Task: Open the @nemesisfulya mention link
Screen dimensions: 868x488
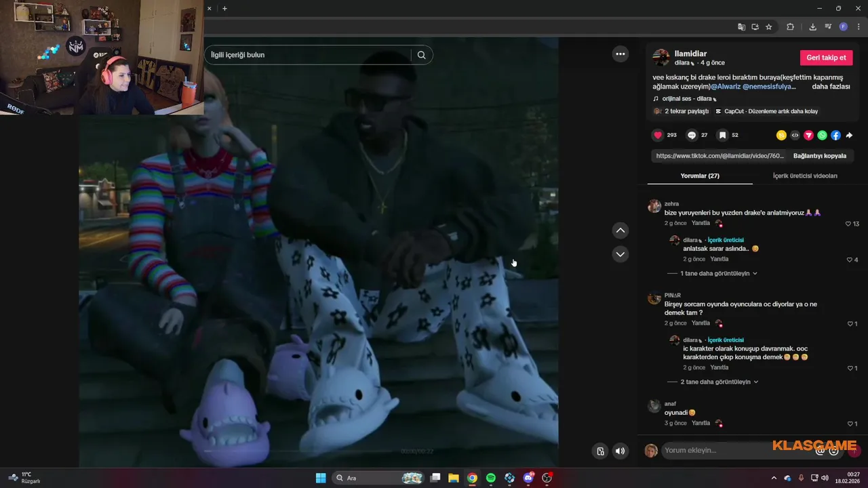Action: pos(769,87)
